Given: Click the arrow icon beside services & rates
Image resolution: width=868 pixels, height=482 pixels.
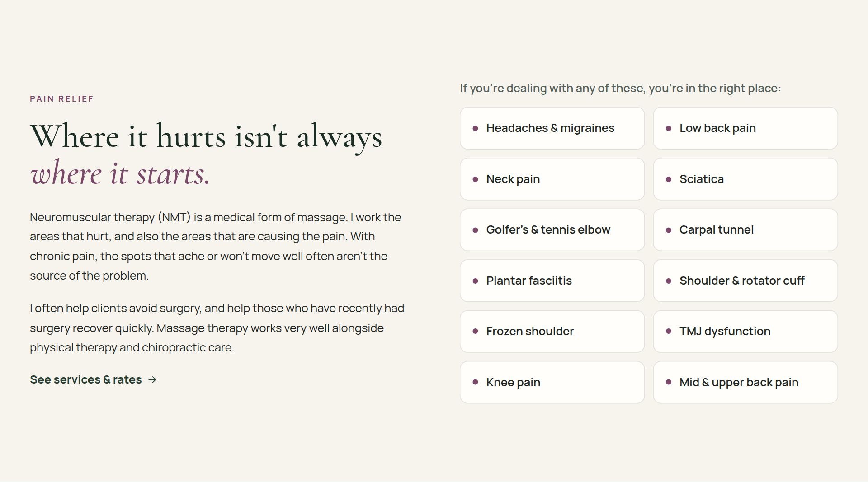Looking at the screenshot, I should tap(152, 380).
